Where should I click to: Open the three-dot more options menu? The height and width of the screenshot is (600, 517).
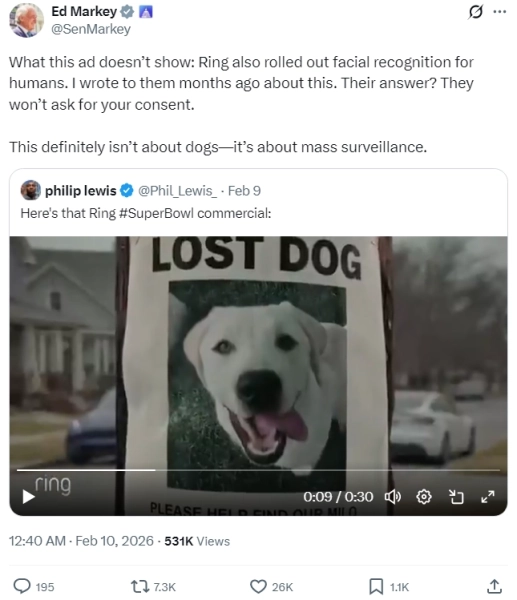click(500, 12)
